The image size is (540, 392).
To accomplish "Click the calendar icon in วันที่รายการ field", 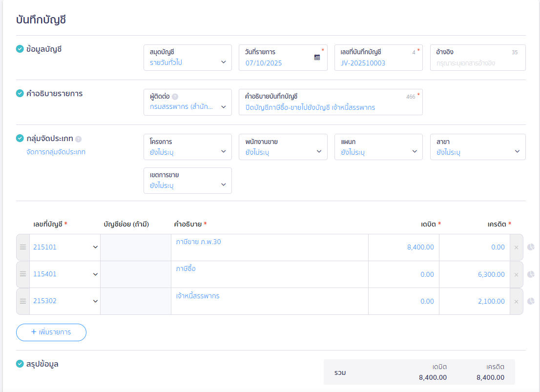I will (x=317, y=57).
